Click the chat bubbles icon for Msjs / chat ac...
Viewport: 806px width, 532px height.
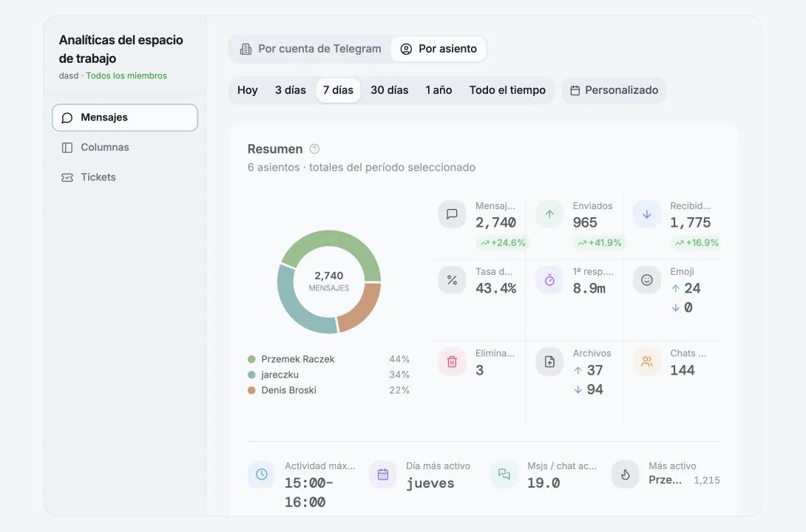(x=504, y=474)
